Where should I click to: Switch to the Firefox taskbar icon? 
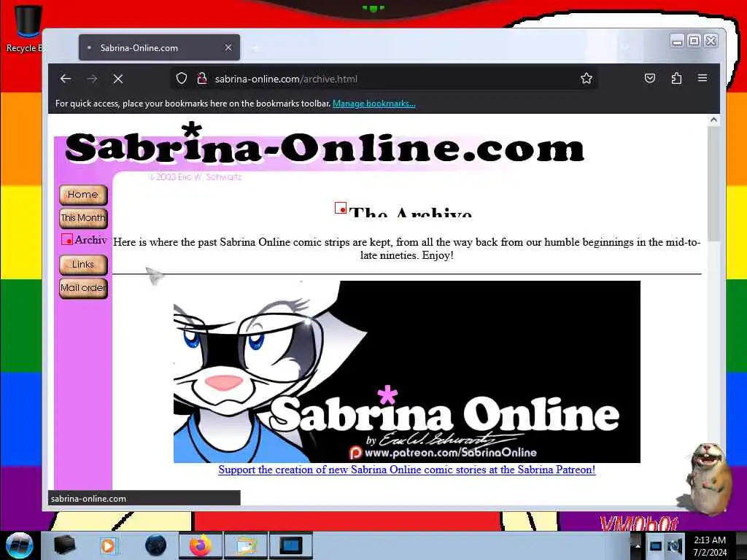point(201,545)
